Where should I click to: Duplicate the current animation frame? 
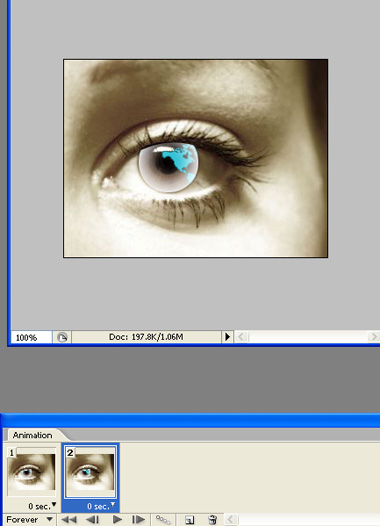point(189,520)
